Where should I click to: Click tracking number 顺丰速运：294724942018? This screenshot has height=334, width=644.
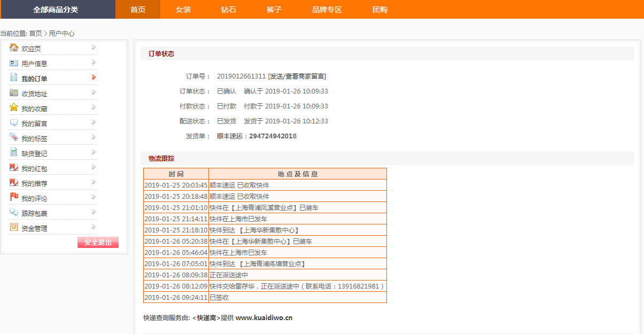click(x=257, y=136)
